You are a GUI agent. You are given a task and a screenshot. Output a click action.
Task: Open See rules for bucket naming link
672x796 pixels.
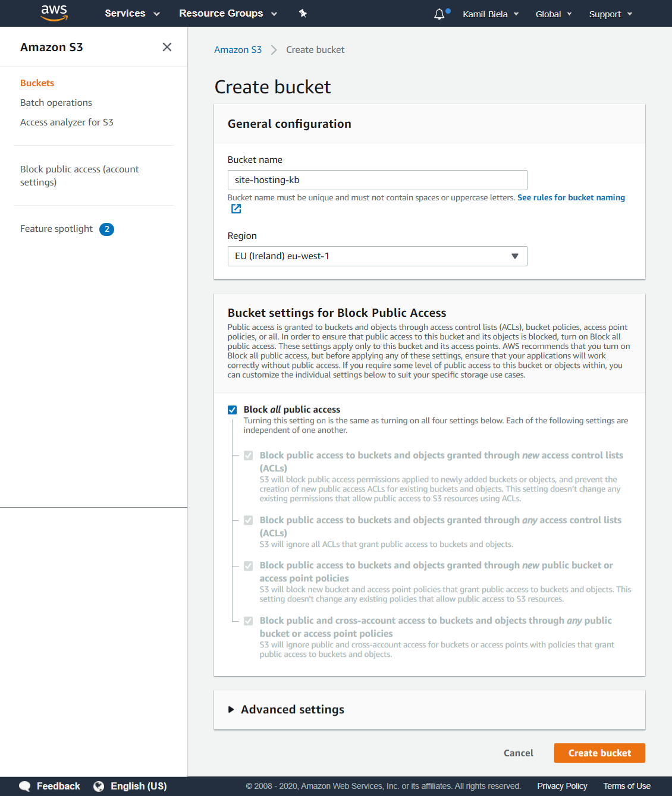click(571, 197)
